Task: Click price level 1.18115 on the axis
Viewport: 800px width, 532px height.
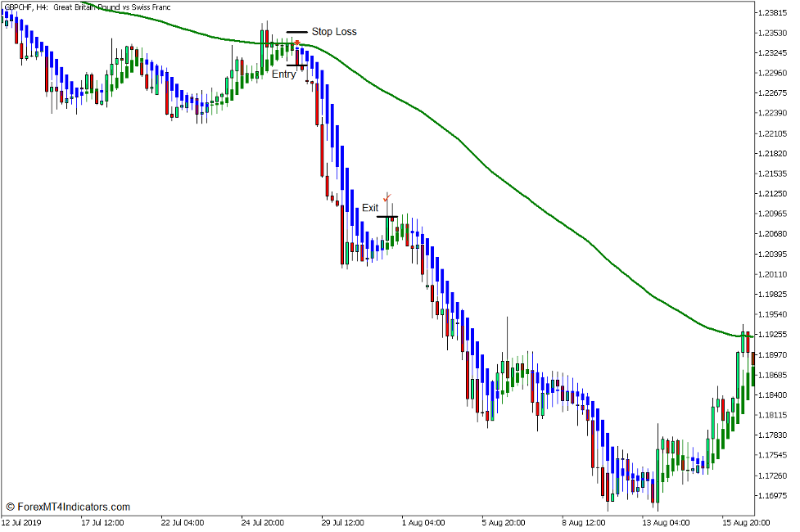Action: click(772, 415)
